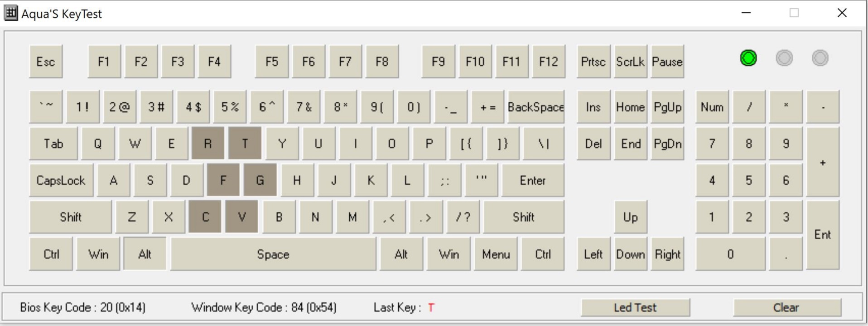Click the highlighted C key

coord(205,217)
